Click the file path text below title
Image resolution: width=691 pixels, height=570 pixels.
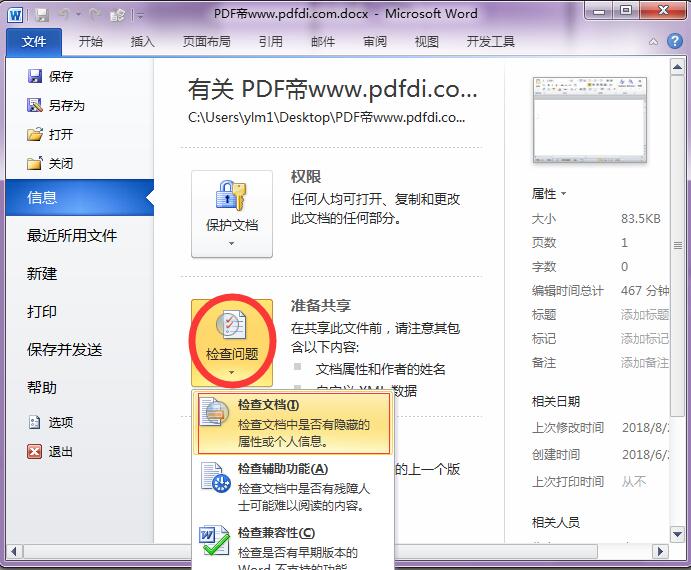tap(326, 118)
